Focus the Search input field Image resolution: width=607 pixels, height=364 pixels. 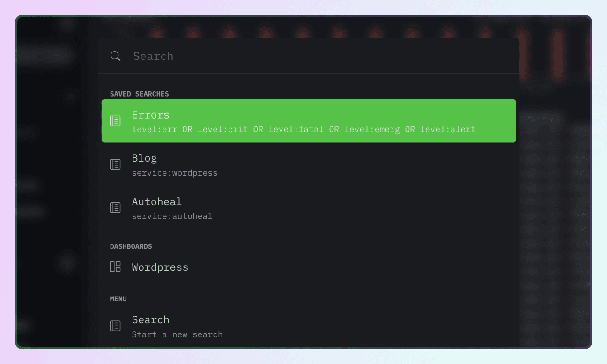point(318,56)
